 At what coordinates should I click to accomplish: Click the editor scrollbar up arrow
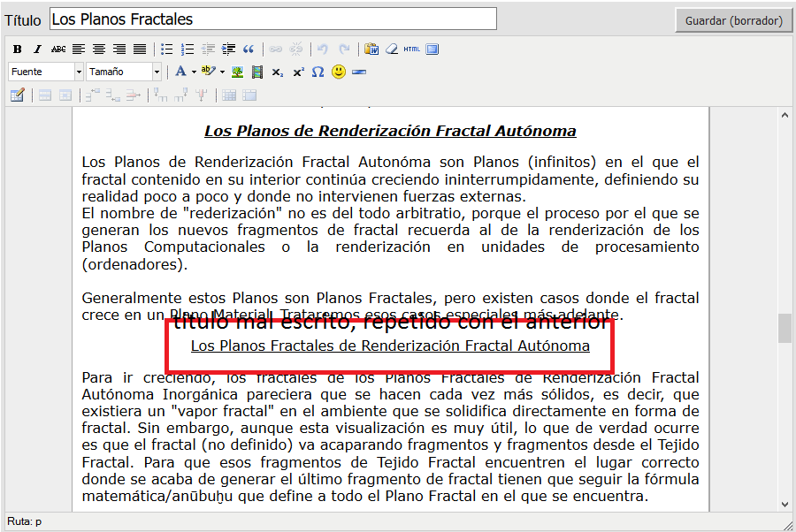coord(785,115)
